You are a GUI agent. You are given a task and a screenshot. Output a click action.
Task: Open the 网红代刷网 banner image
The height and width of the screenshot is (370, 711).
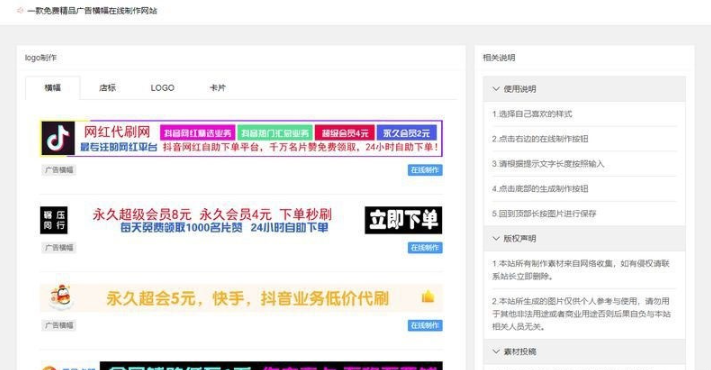(241, 138)
